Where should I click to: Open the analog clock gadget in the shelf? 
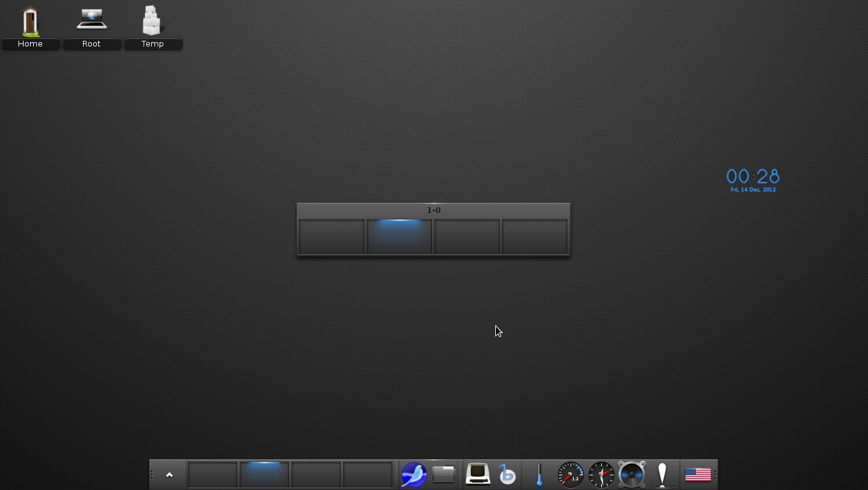[x=601, y=474]
